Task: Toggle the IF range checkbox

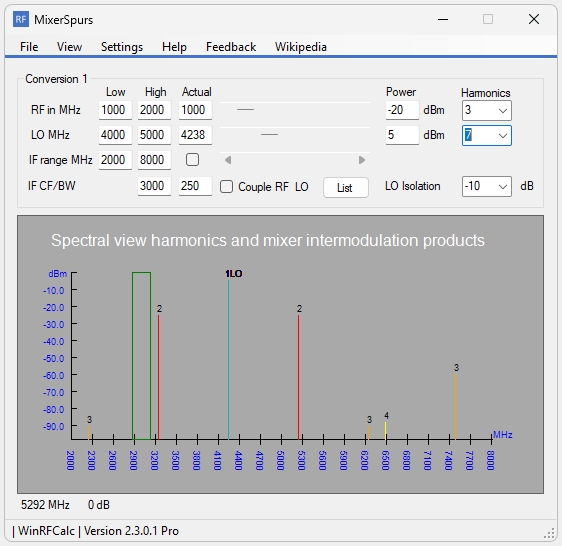Action: [192, 160]
